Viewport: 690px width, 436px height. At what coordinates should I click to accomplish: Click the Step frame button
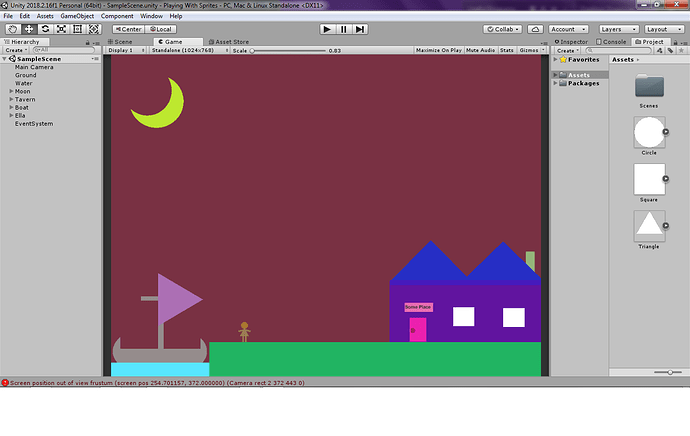[360, 29]
